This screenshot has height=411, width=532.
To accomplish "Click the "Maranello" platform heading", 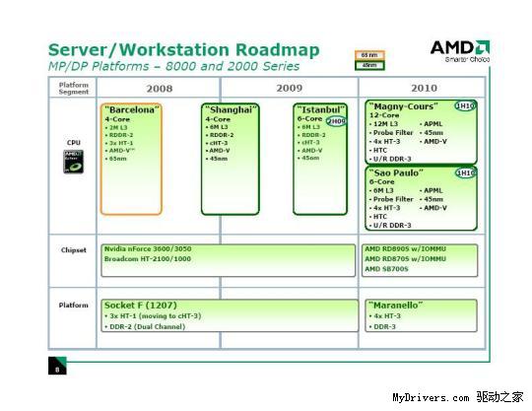I will coord(396,306).
